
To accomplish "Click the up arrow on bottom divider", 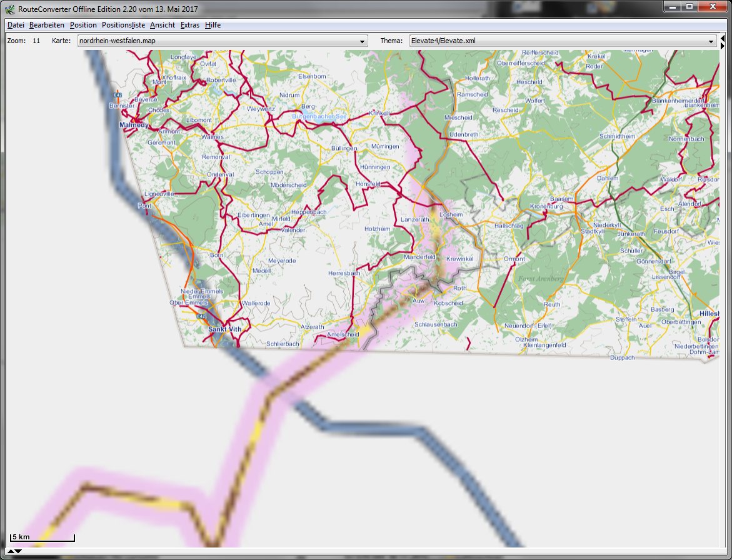I will pyautogui.click(x=10, y=551).
